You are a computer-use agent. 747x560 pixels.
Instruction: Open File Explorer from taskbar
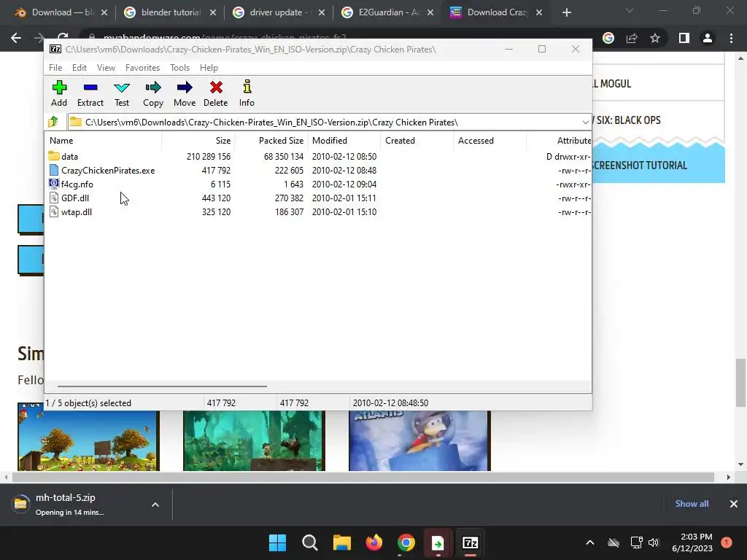pos(342,542)
